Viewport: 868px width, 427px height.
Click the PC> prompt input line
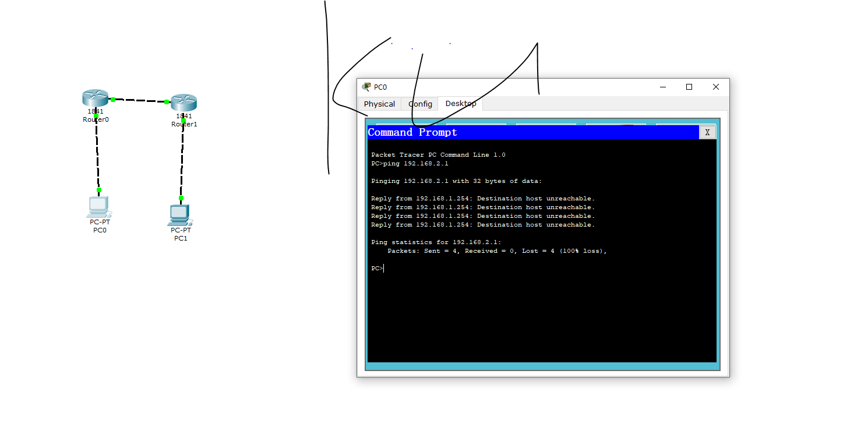point(466,269)
